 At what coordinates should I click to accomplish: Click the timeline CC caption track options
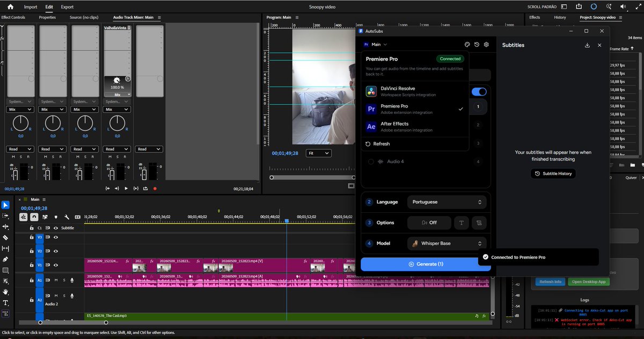click(78, 217)
